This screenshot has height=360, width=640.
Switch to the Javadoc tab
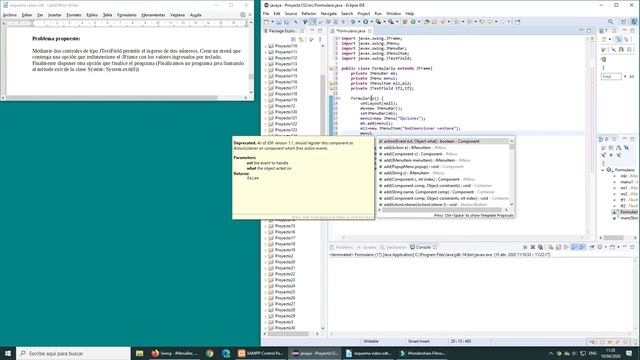(367, 247)
